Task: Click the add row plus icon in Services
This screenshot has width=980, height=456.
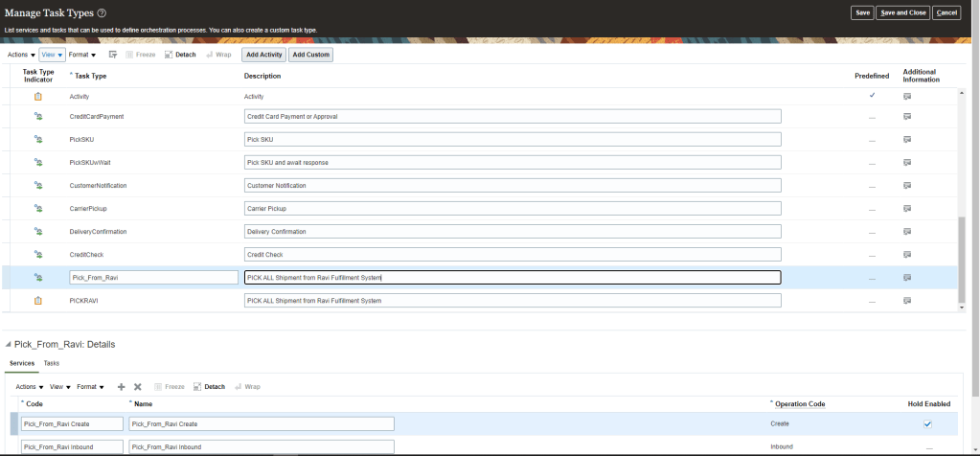Action: 121,387
